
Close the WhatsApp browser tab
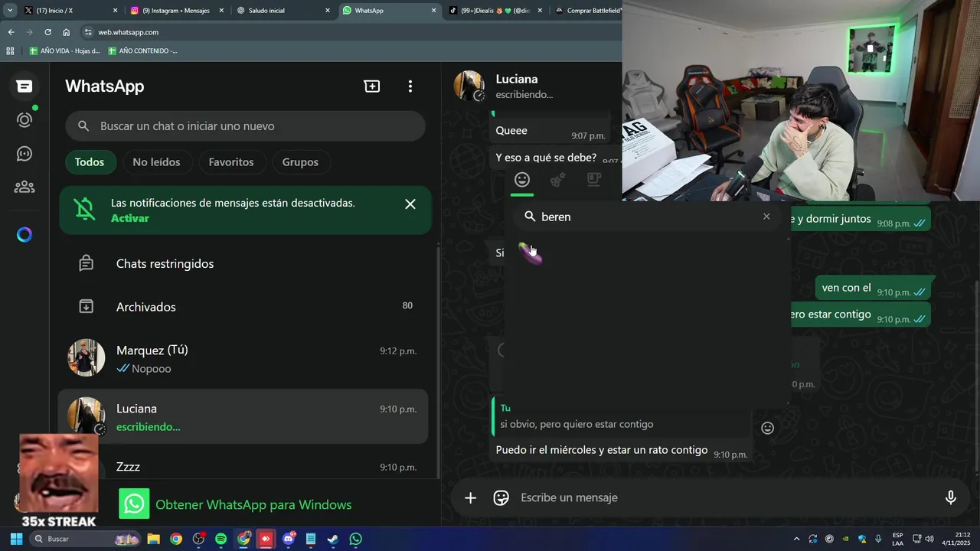[434, 11]
